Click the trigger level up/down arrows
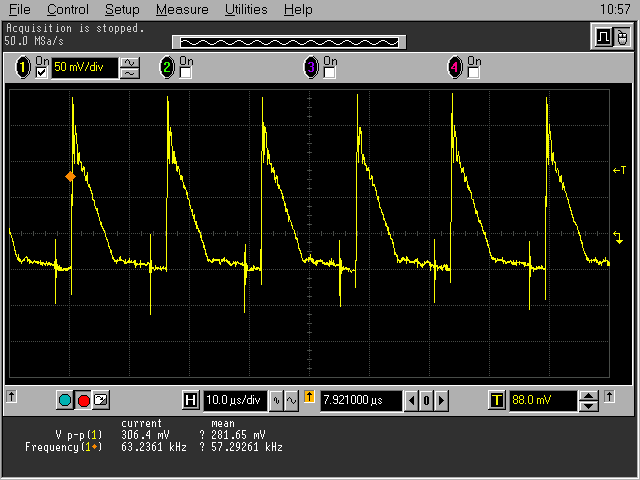The height and width of the screenshot is (480, 640). pyautogui.click(x=589, y=401)
